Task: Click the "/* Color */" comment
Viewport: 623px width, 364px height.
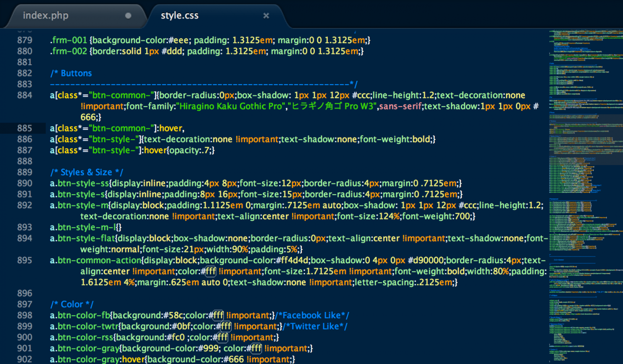Action: [72, 305]
